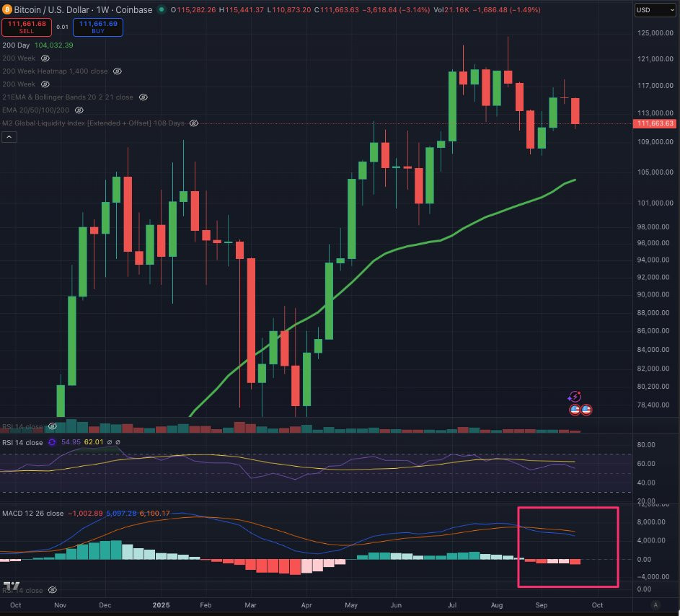The width and height of the screenshot is (680, 616).
Task: Click the green market status dot
Action: pyautogui.click(x=162, y=9)
